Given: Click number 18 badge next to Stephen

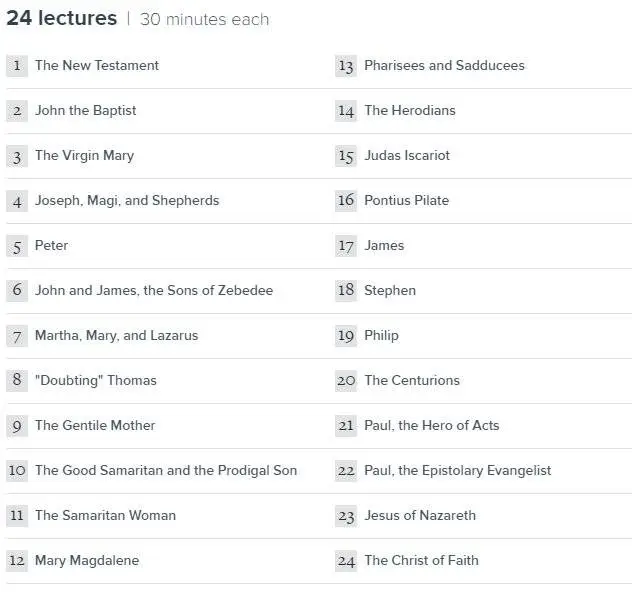Looking at the screenshot, I should click(346, 291).
